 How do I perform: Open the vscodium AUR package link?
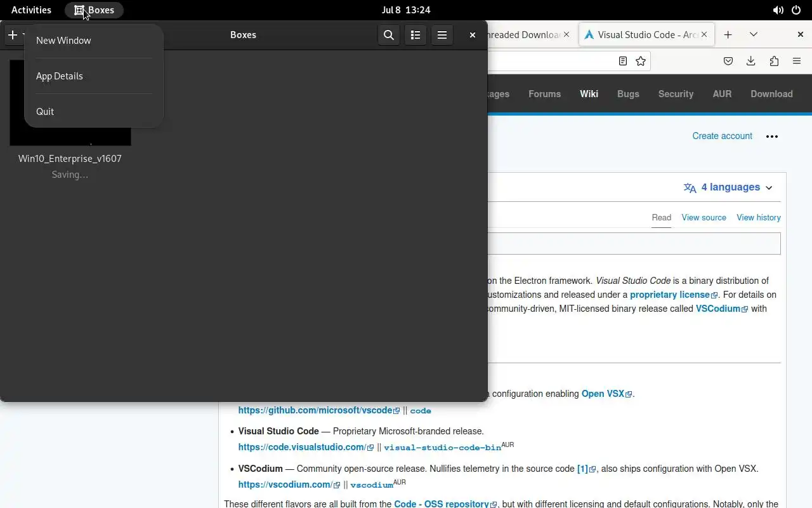point(372,485)
